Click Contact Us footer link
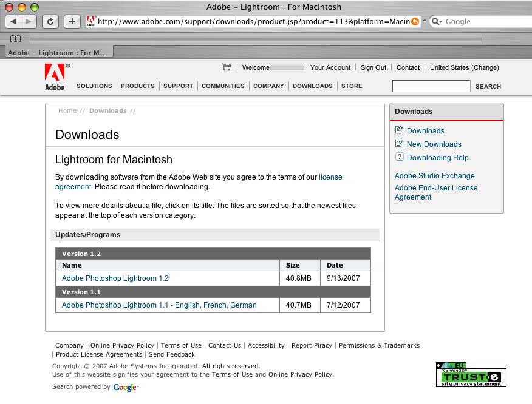 pos(225,345)
